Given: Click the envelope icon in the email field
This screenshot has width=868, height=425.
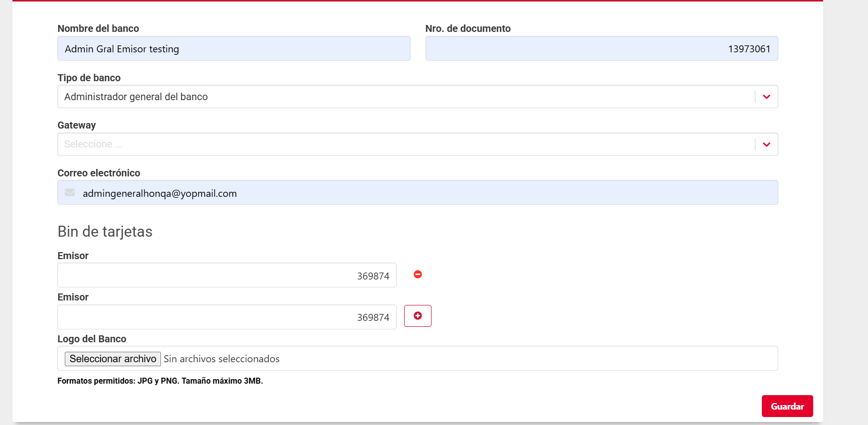Looking at the screenshot, I should [x=70, y=193].
